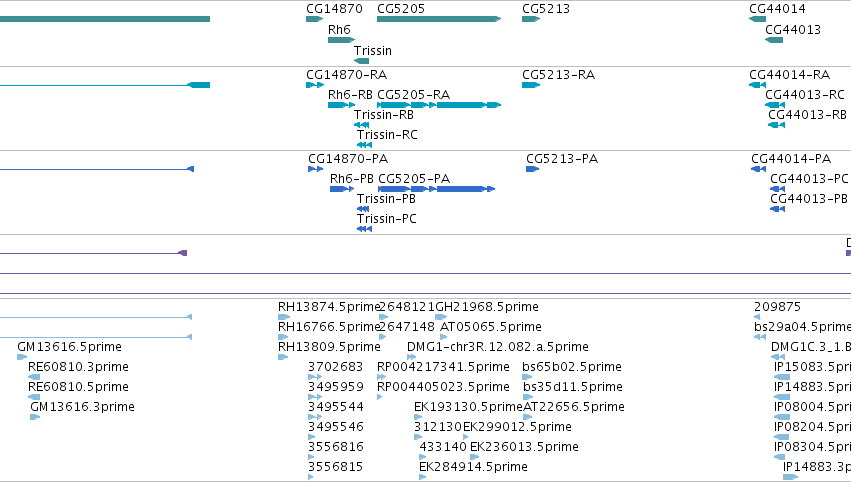Click EST RH13809.5prime
Image resolution: width=851 pixels, height=482 pixels.
tap(329, 347)
